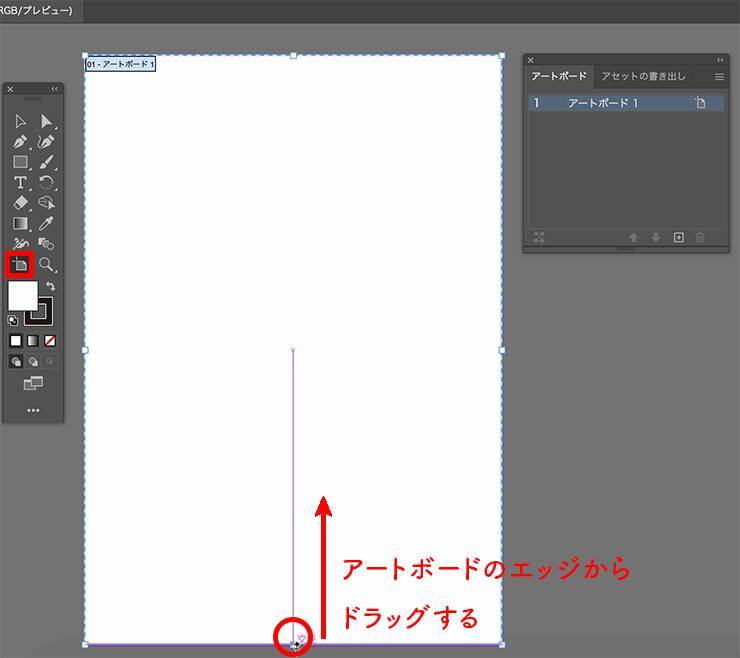Select the Gradient tool

pos(20,224)
